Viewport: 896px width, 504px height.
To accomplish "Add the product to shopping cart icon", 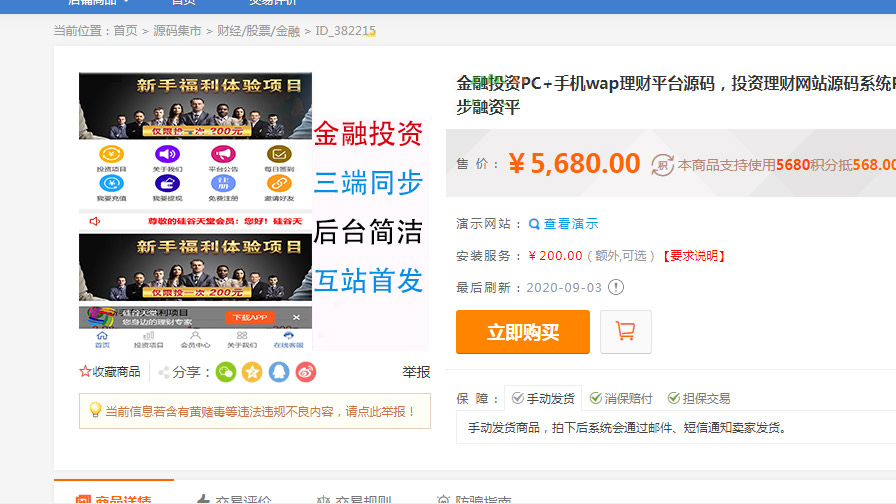I will 626,332.
